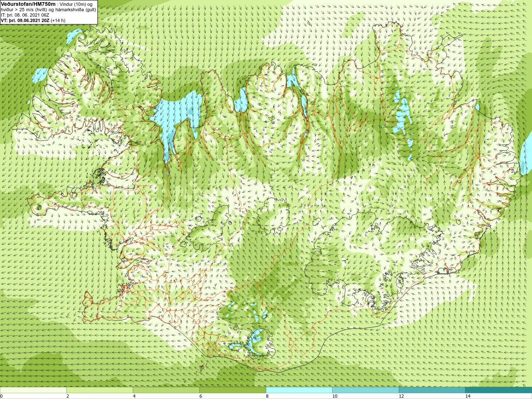The image size is (532, 399).
Task: Click the "VT: þri. 08.06.2021 20Z (+14 h)" line
Action: coord(33,20)
